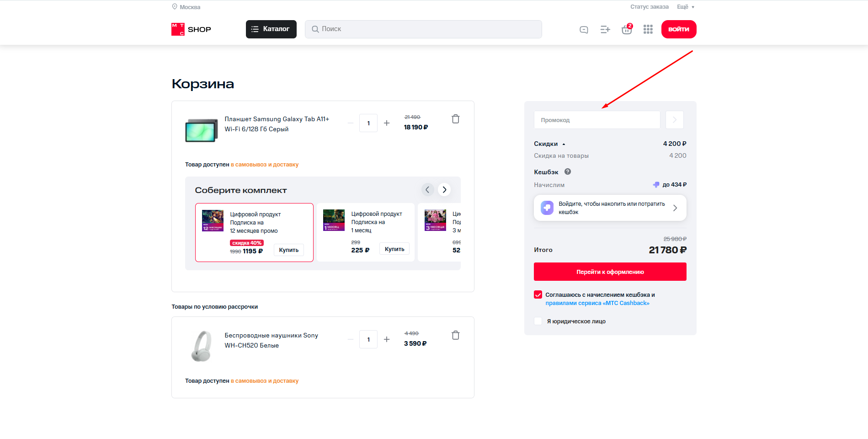Go to MTS Shop logo home
868x439 pixels.
tap(191, 29)
